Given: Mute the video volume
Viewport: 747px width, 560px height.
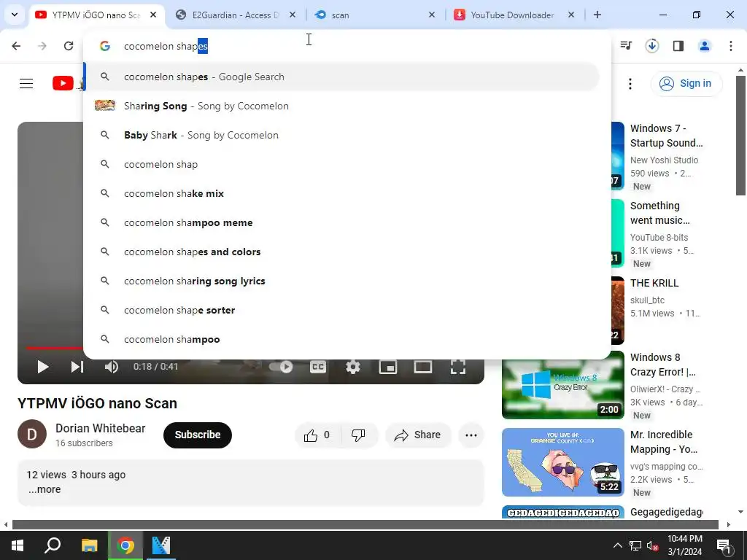Looking at the screenshot, I should 112,367.
